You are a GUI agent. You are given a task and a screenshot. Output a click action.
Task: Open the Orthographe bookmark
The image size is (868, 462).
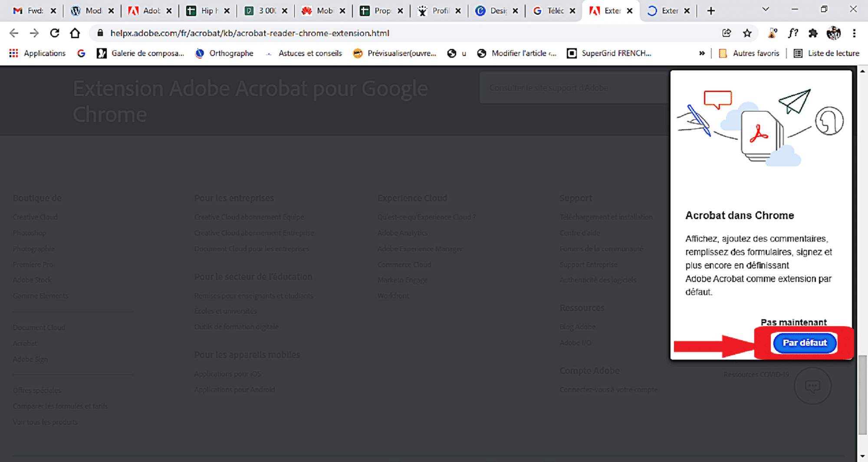[x=224, y=53]
